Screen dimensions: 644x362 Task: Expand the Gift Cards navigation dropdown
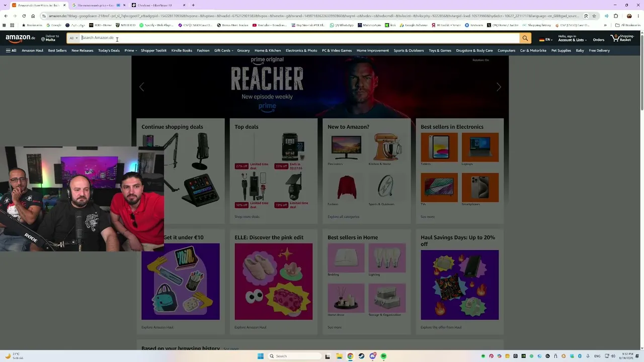(223, 50)
